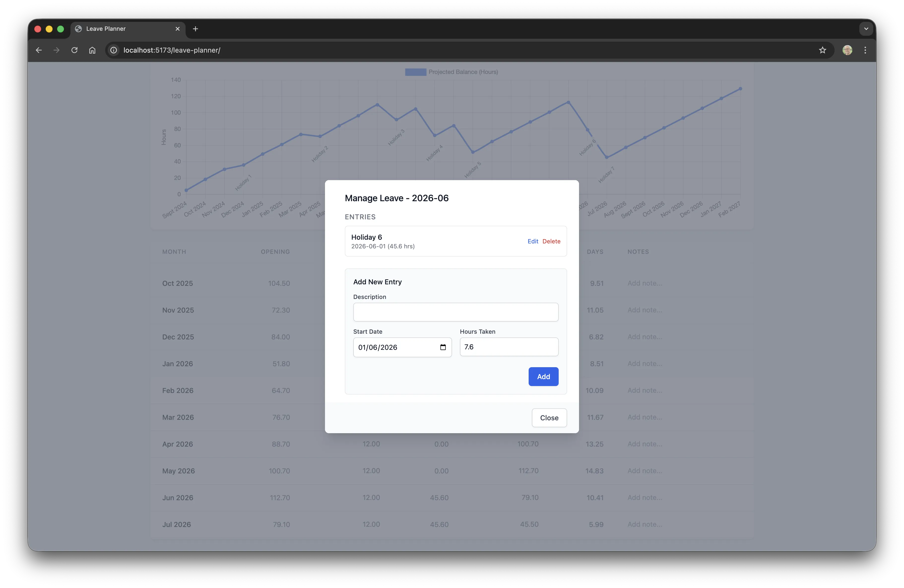Go to the browser home page

[x=92, y=50]
